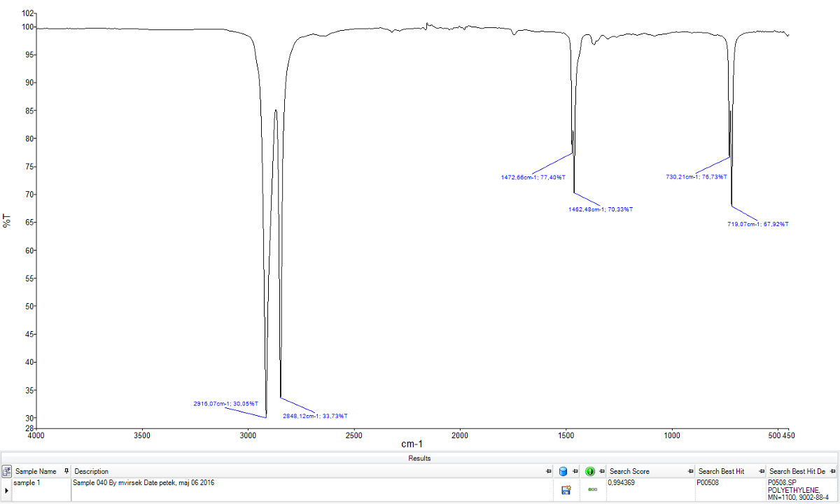Click the 3500 tick on the x-axis

(141, 435)
